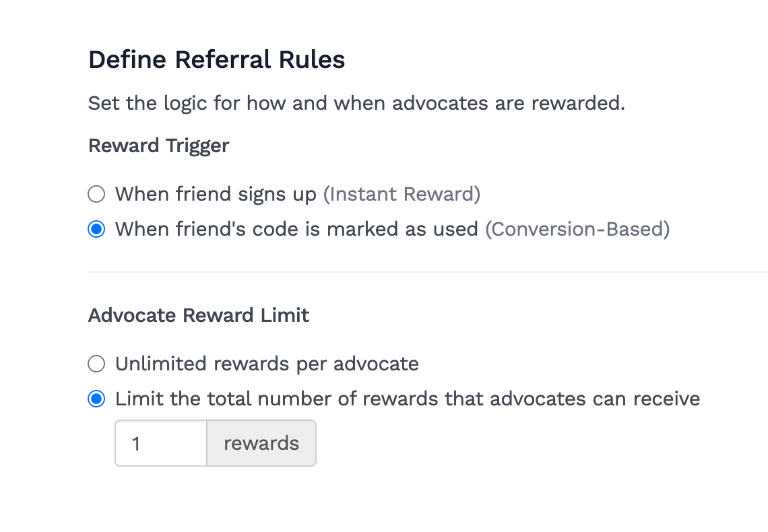
Task: Choose the conversion-based reward trigger radio
Action: coord(96,230)
